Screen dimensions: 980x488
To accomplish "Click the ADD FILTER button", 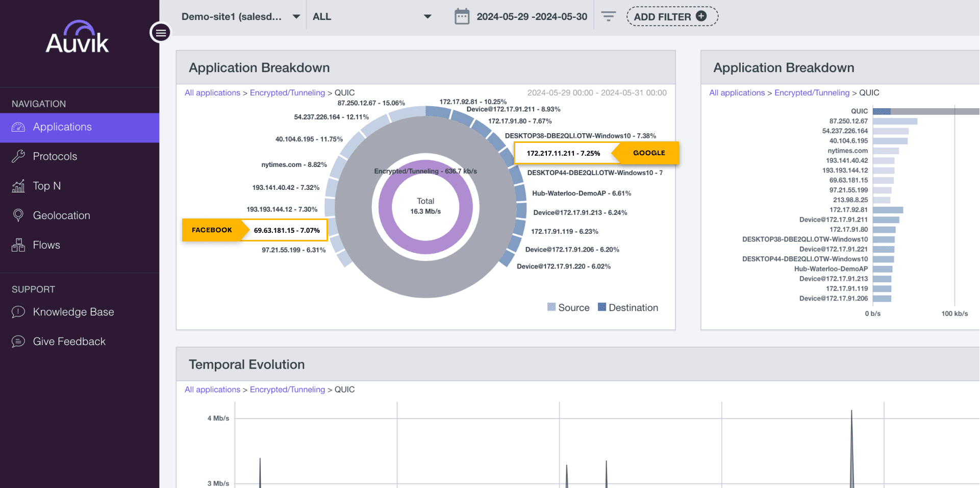I will click(x=671, y=16).
